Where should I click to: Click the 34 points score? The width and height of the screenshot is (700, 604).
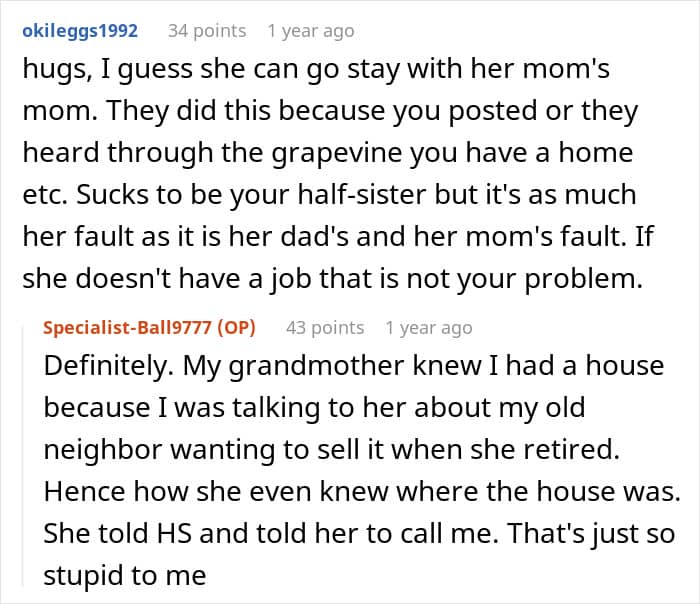tap(207, 31)
